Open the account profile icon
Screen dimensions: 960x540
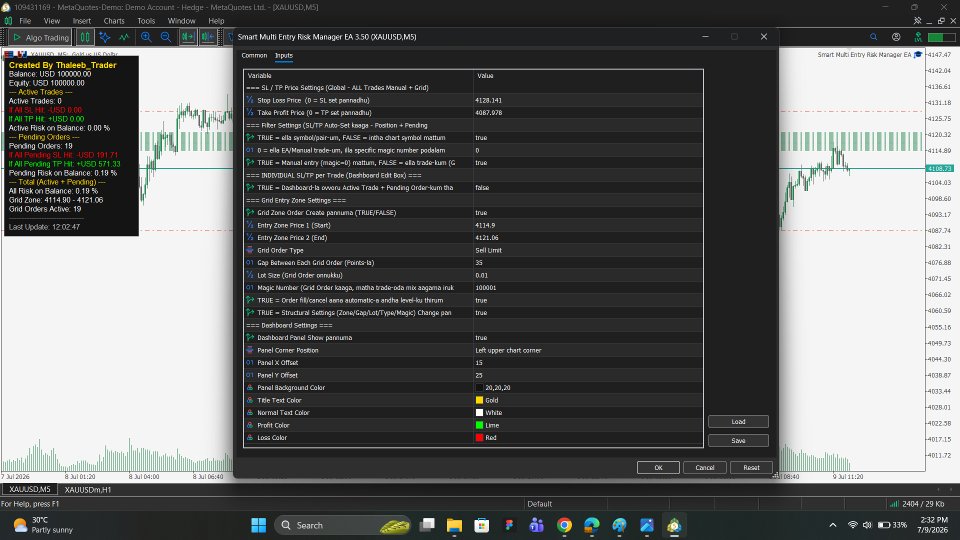click(896, 37)
